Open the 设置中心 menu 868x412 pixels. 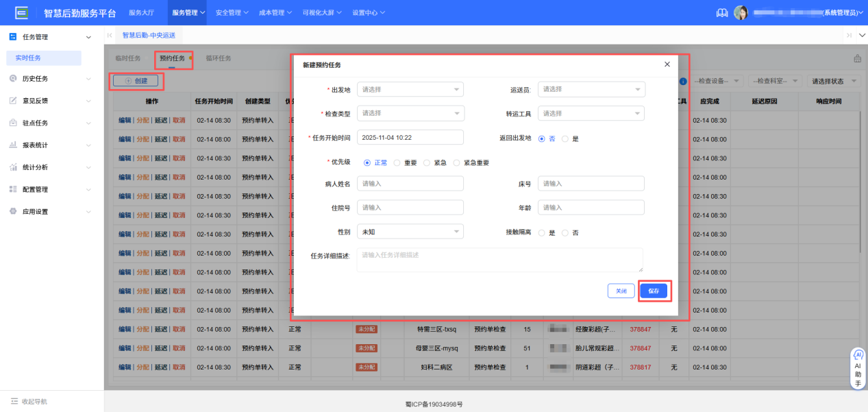[x=367, y=12]
